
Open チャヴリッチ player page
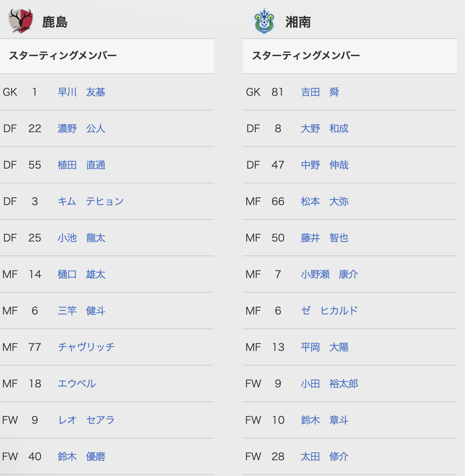click(x=86, y=347)
